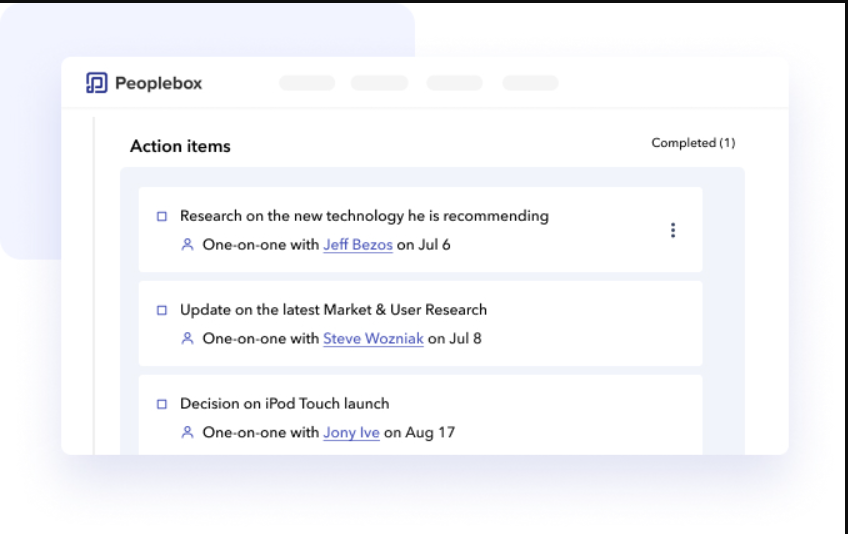Screen dimensions: 848x534
Task: Click person icon beside Steve Wozniak one-on-one
Action: 187,338
